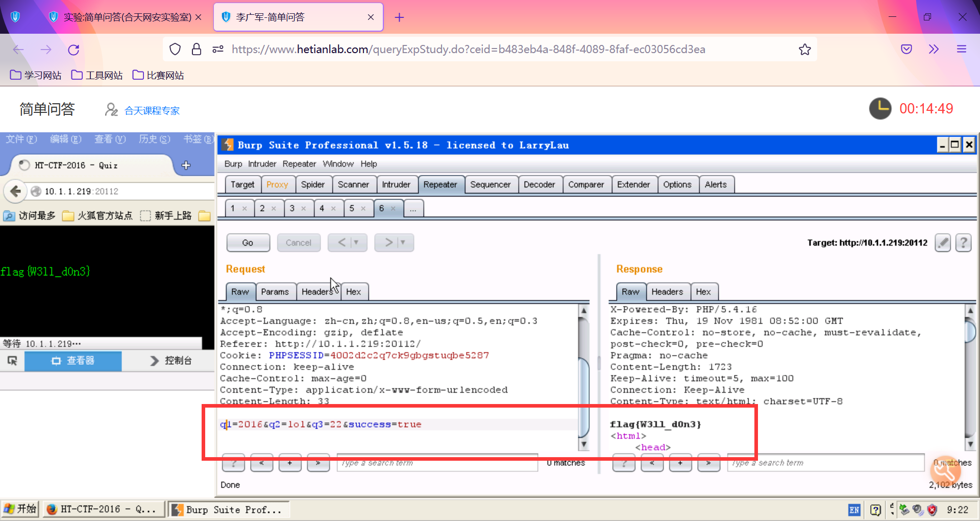This screenshot has width=980, height=521.
Task: Click request search plus button
Action: pos(290,463)
